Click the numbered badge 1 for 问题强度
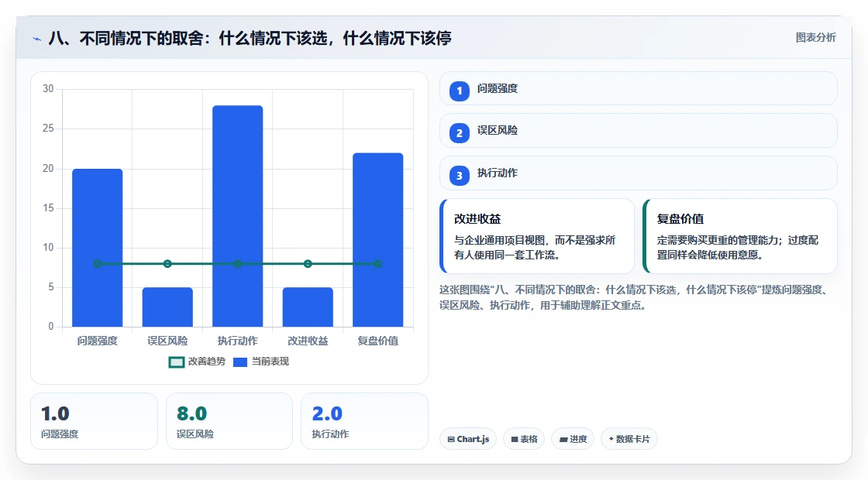The height and width of the screenshot is (480, 868). [459, 91]
